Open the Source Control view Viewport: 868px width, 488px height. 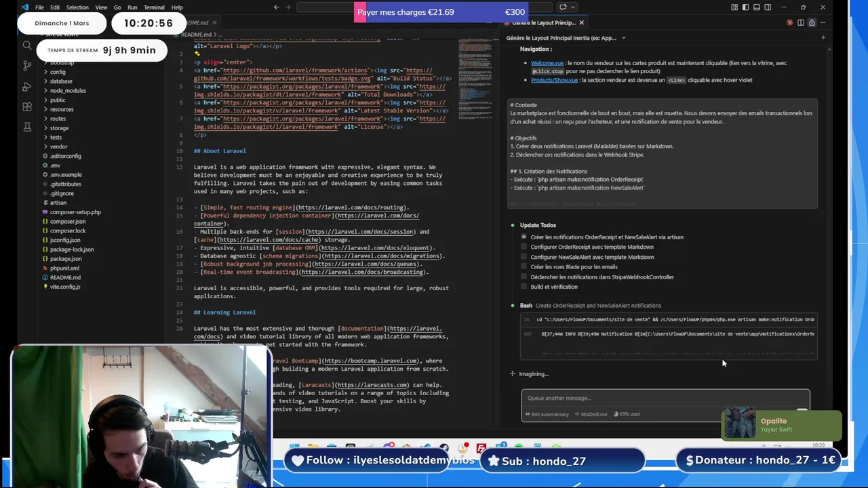point(27,66)
